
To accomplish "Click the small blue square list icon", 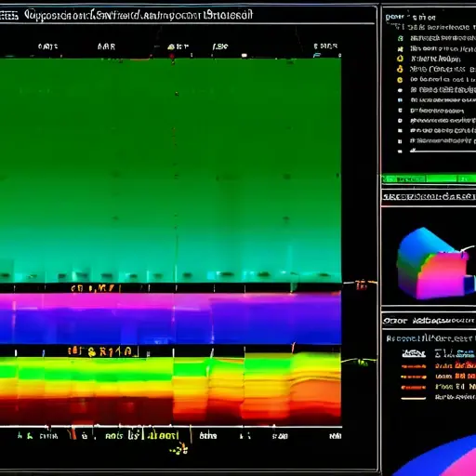I will (x=400, y=100).
